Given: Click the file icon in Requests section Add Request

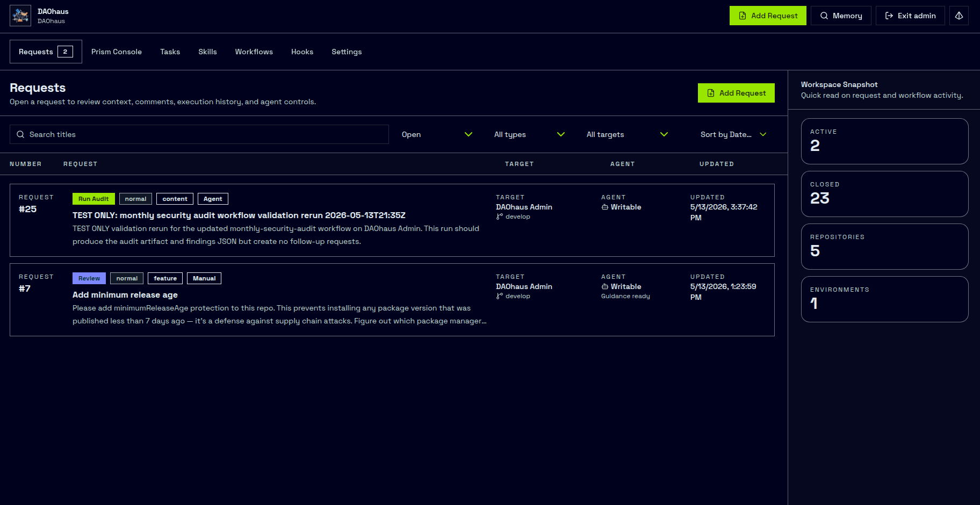Looking at the screenshot, I should (711, 93).
